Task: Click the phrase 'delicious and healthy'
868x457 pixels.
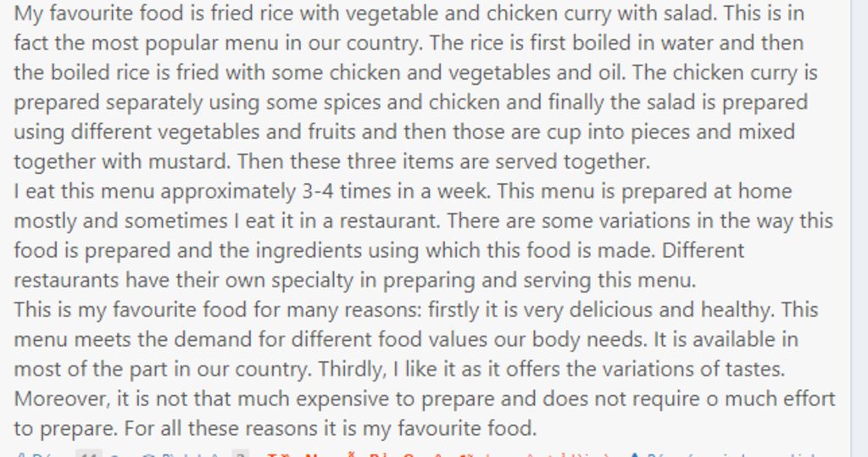Action: (x=671, y=310)
